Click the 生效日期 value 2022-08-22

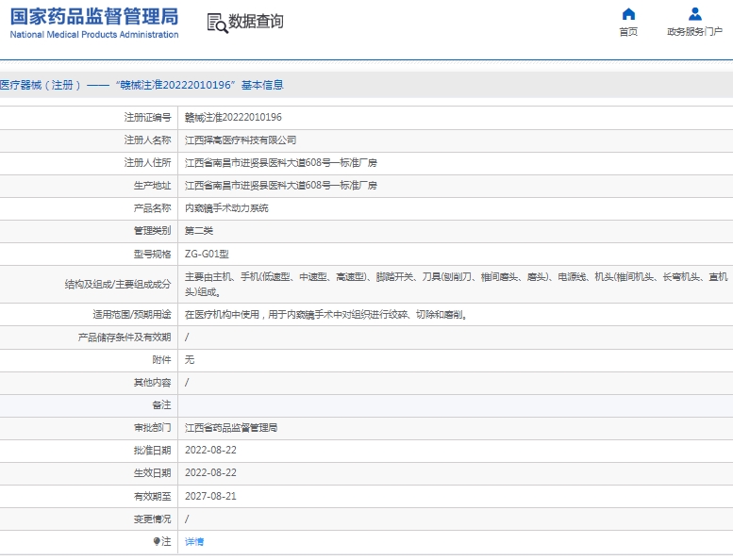pos(210,472)
